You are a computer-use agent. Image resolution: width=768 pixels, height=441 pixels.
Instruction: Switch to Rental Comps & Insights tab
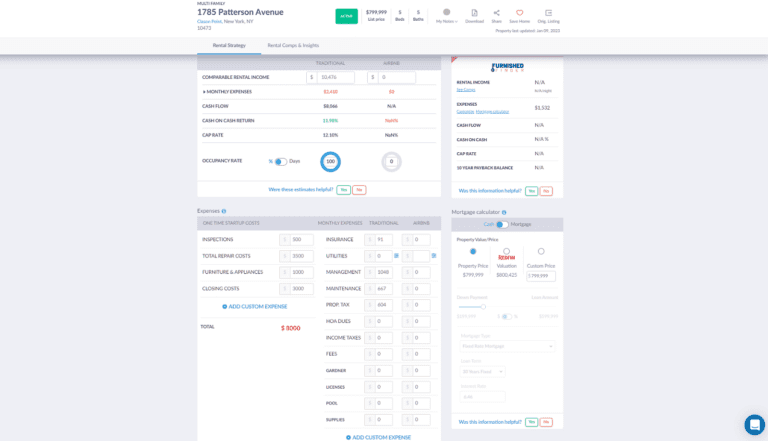[293, 45]
